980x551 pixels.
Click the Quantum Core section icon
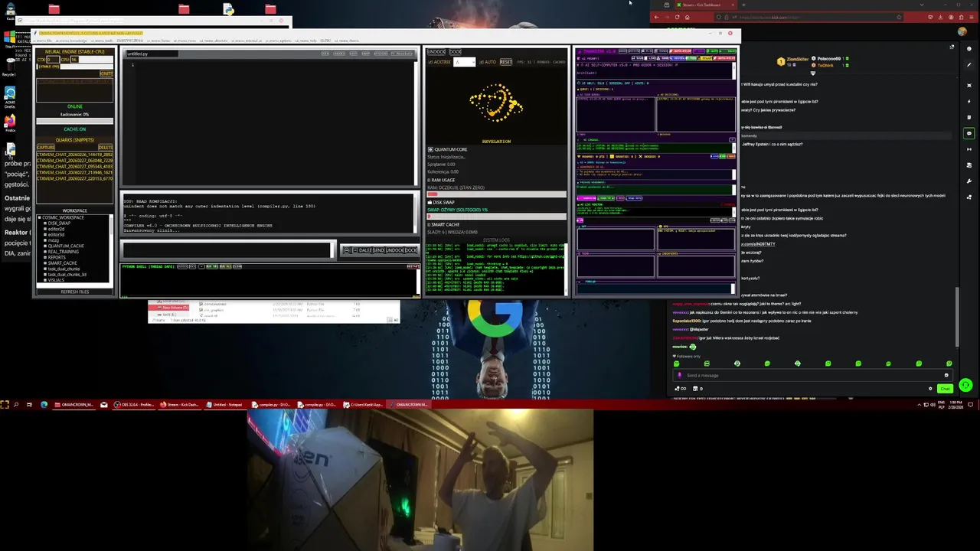click(x=430, y=149)
